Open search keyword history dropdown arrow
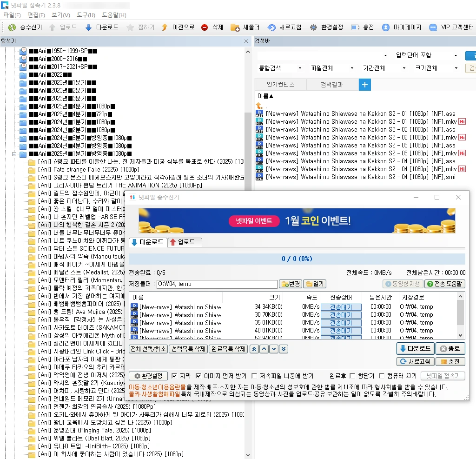The width and height of the screenshot is (476, 459). pyautogui.click(x=385, y=56)
